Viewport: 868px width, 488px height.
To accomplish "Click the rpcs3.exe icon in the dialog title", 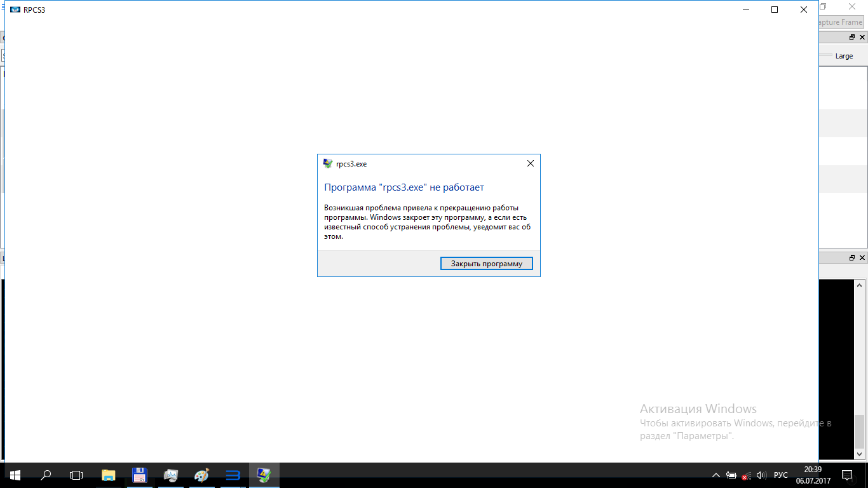I will (328, 163).
